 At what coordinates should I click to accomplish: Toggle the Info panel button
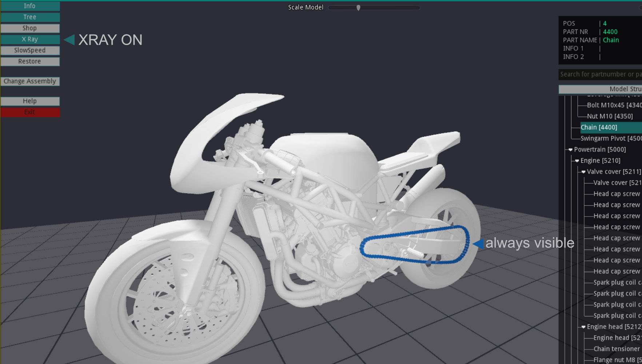(x=30, y=6)
